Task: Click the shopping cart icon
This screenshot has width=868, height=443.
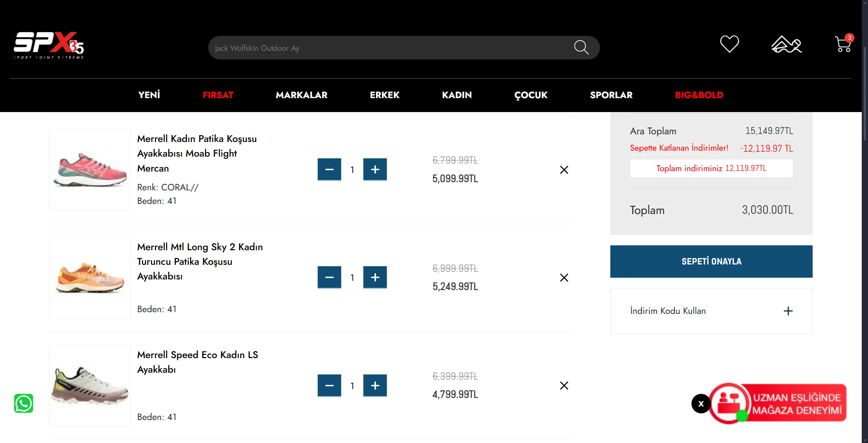Action: pos(843,45)
